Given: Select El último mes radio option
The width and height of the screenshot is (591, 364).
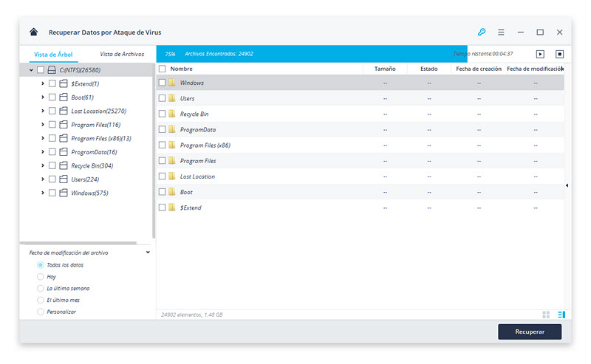Looking at the screenshot, I should (41, 300).
